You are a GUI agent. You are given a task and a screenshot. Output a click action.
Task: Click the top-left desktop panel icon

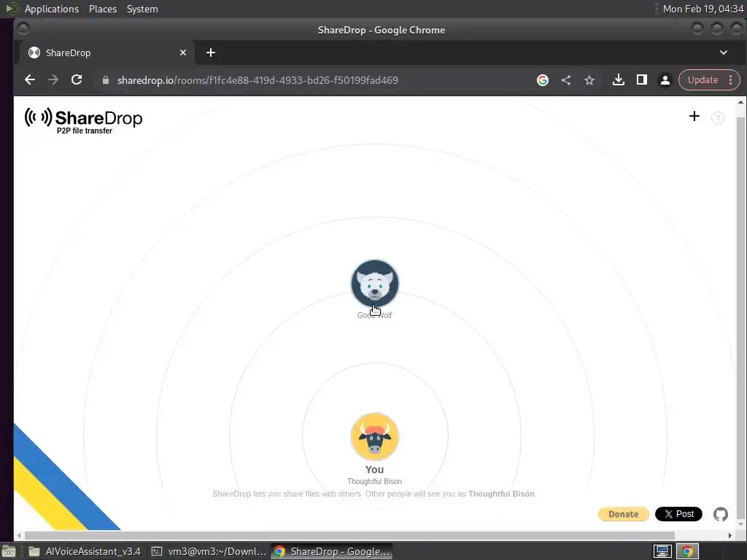[12, 9]
